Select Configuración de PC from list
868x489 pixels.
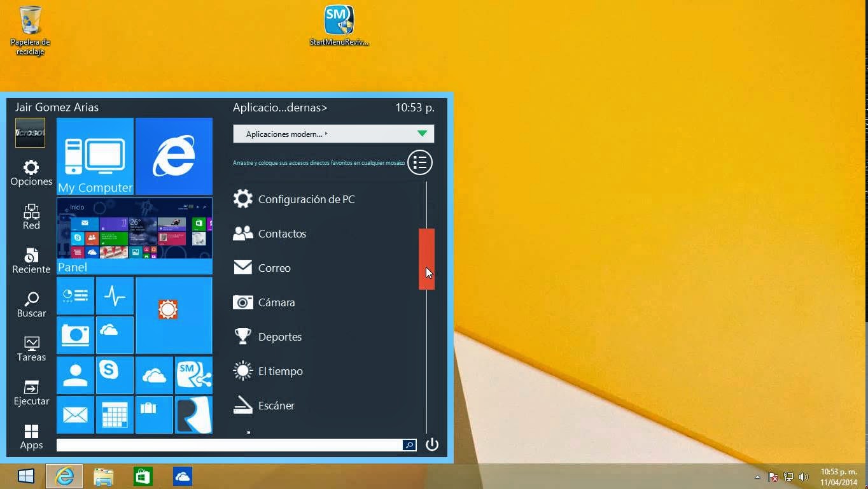[305, 199]
